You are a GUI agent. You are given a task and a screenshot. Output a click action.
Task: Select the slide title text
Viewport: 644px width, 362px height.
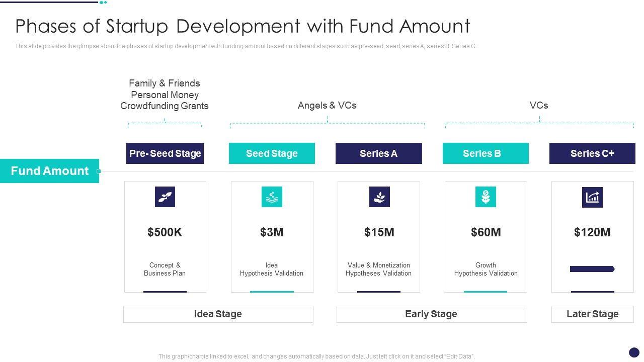click(243, 26)
